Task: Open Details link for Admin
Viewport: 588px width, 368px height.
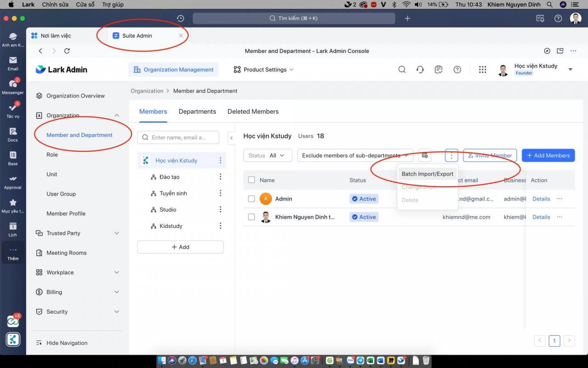Action: point(541,199)
